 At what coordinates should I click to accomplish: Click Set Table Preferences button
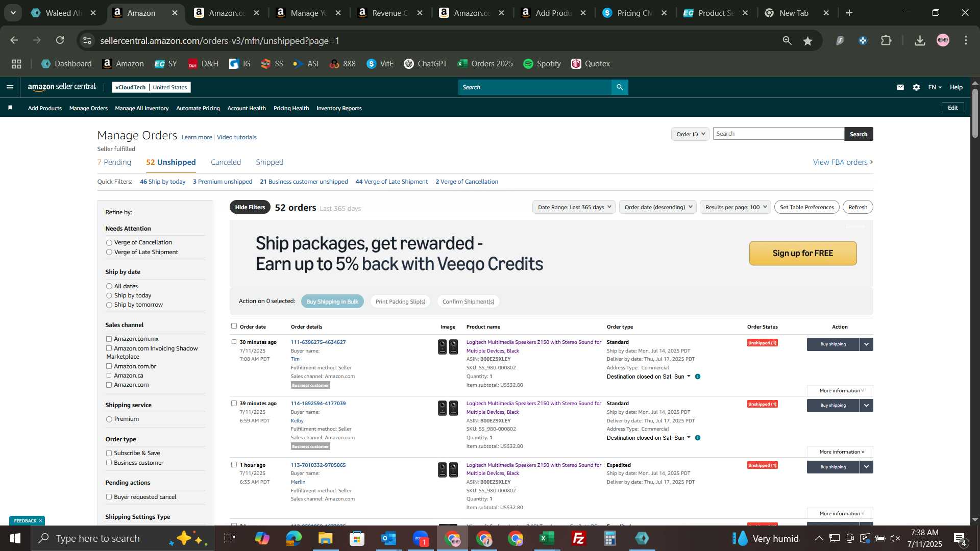(807, 207)
